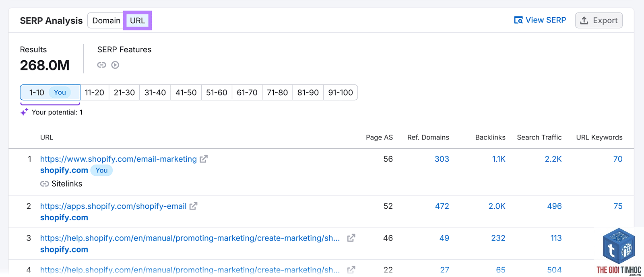This screenshot has height=277, width=644.
Task: Switch to the Domain tab
Action: point(106,21)
